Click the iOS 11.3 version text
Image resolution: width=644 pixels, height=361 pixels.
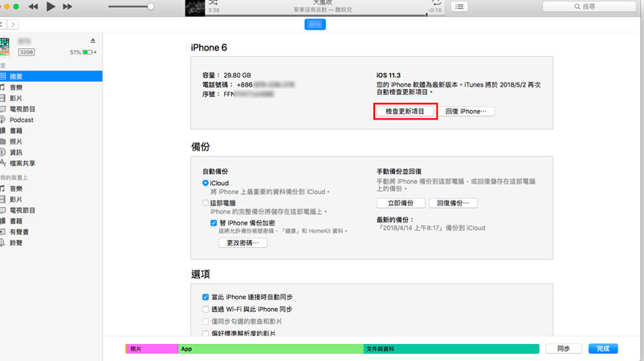tap(388, 75)
